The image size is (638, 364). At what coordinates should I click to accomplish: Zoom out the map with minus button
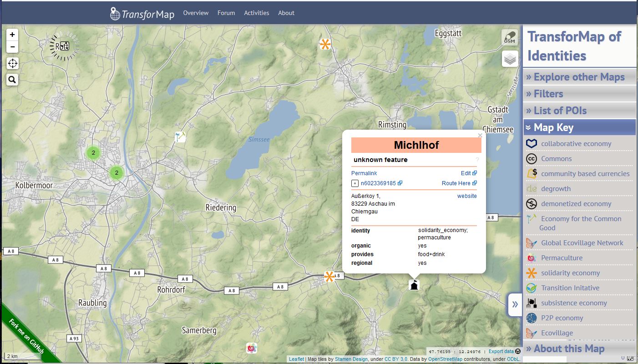click(12, 46)
